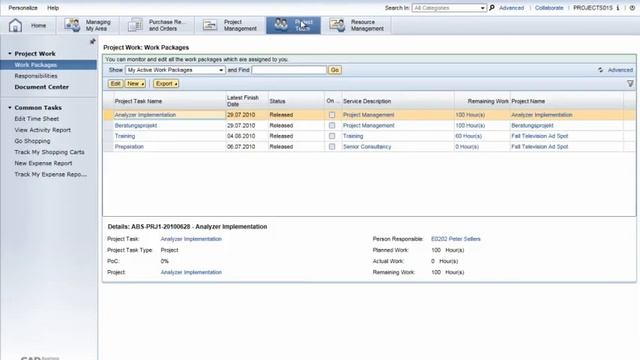The height and width of the screenshot is (360, 640).
Task: Open the Personalize menu
Action: pyautogui.click(x=23, y=8)
